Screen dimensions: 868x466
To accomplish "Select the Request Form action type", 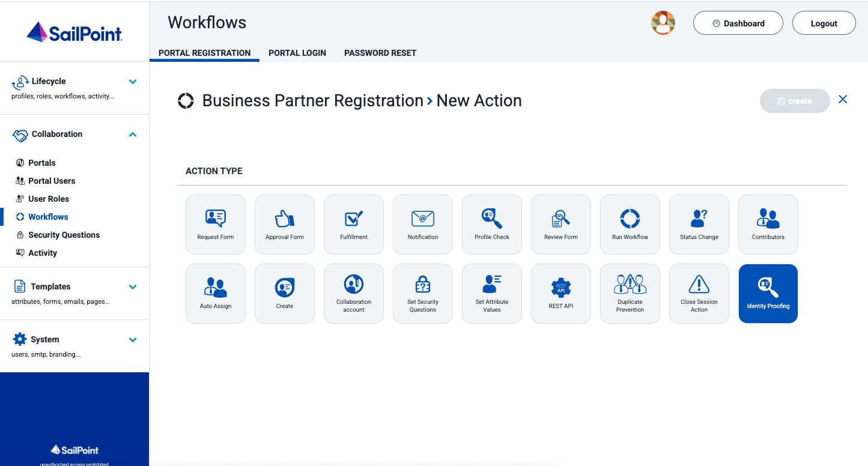I will (216, 224).
